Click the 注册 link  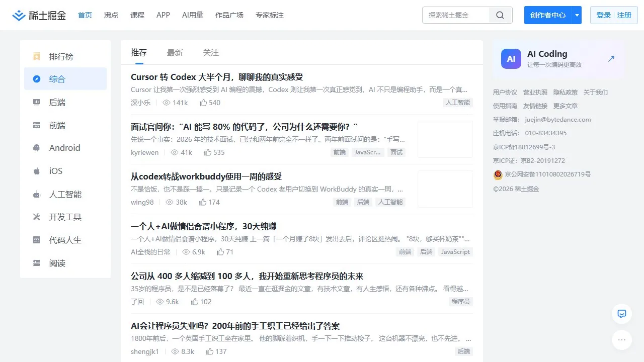click(624, 15)
